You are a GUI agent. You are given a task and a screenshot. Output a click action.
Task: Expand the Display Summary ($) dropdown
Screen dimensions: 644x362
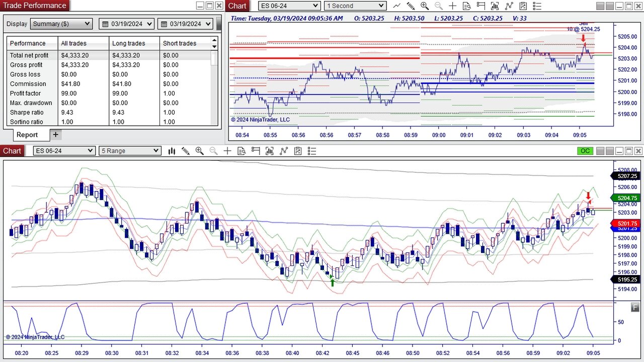61,24
